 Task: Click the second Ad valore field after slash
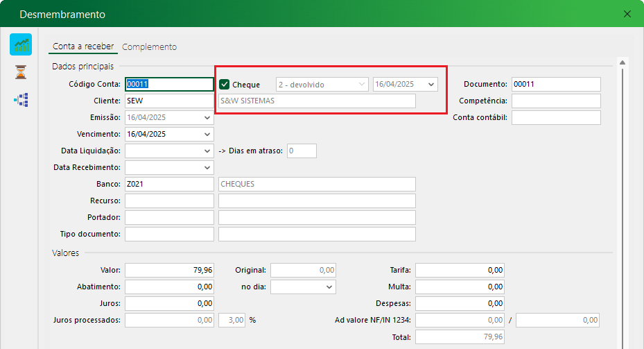(557, 321)
